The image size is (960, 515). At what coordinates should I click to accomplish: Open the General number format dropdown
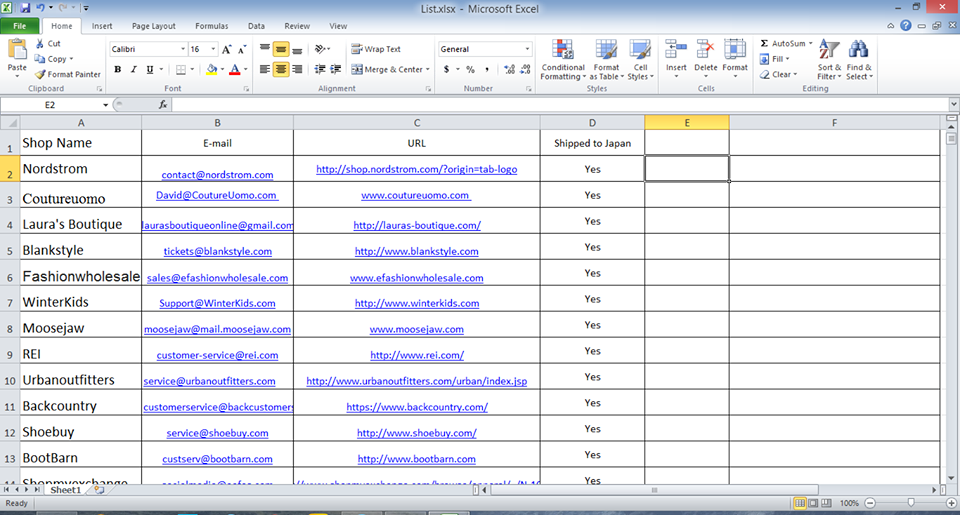click(x=527, y=49)
